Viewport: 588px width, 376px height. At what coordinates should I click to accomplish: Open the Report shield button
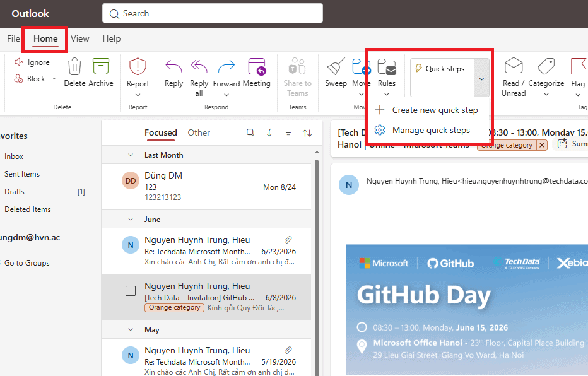tap(138, 73)
